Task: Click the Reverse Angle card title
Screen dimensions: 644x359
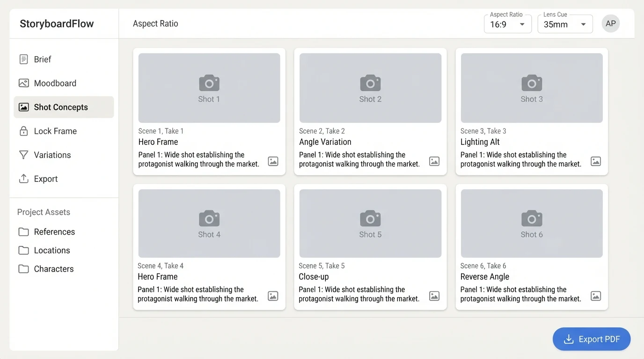Action: click(485, 277)
